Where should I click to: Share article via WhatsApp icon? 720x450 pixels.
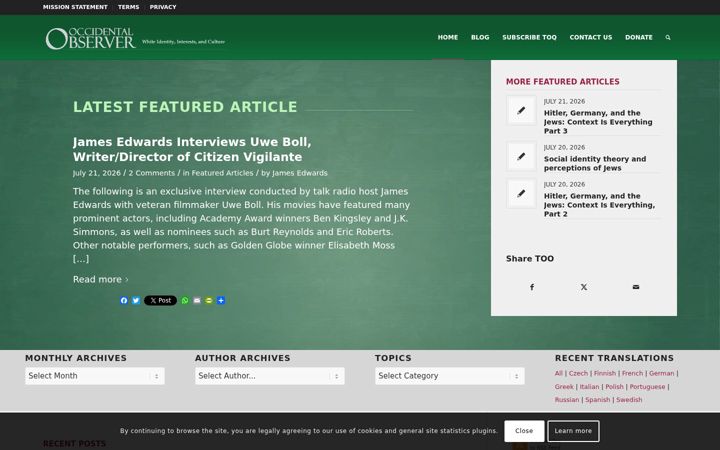pyautogui.click(x=185, y=300)
